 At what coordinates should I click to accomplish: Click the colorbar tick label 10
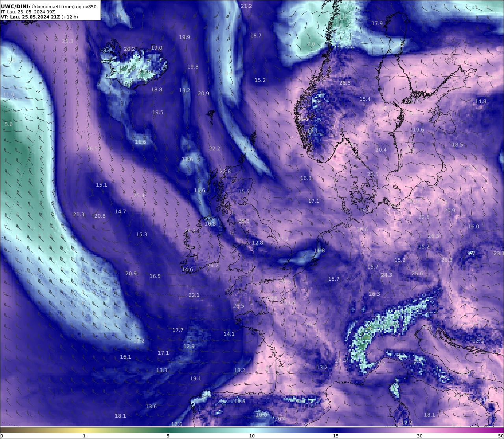[252, 436]
